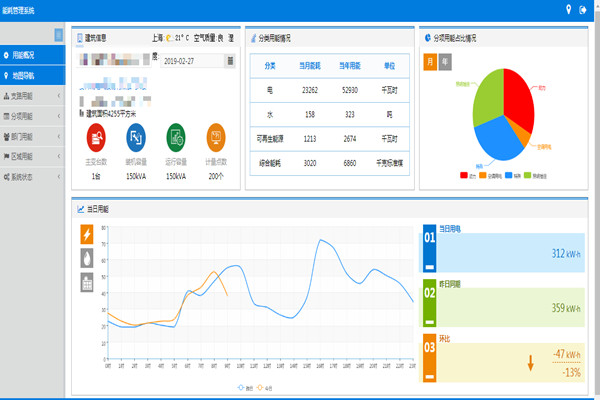Expand the 分项用能 sidebar menu
Screen dimensions: 600x400
pos(32,116)
